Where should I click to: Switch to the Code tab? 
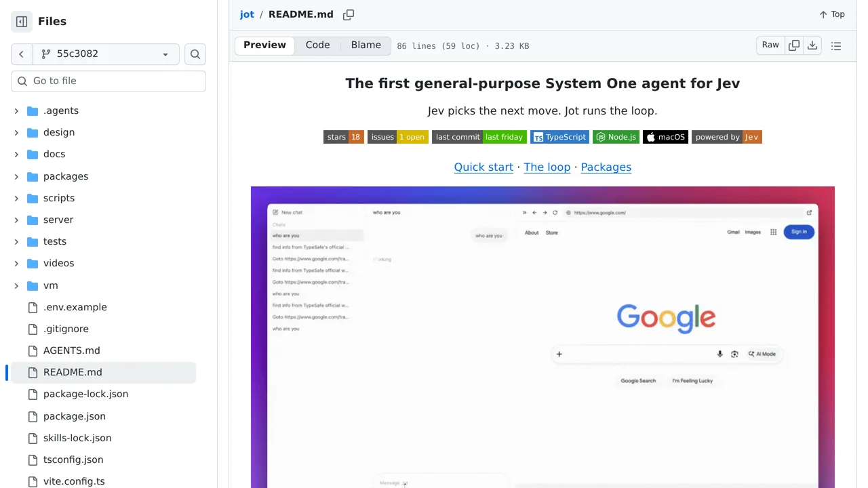(x=317, y=45)
